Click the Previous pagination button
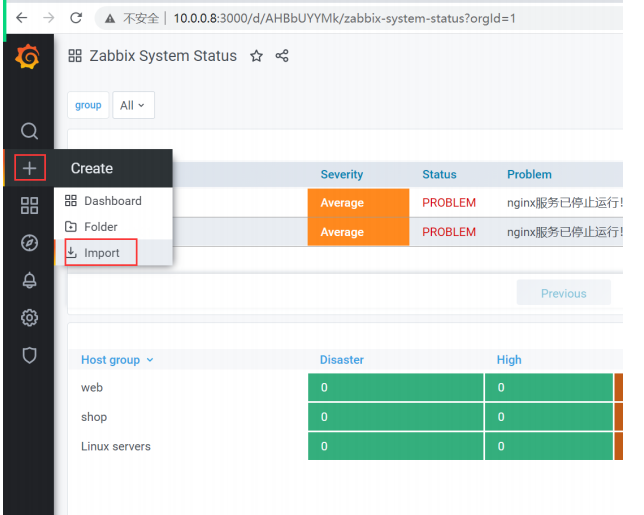Image resolution: width=644 pixels, height=515 pixels. click(x=564, y=293)
